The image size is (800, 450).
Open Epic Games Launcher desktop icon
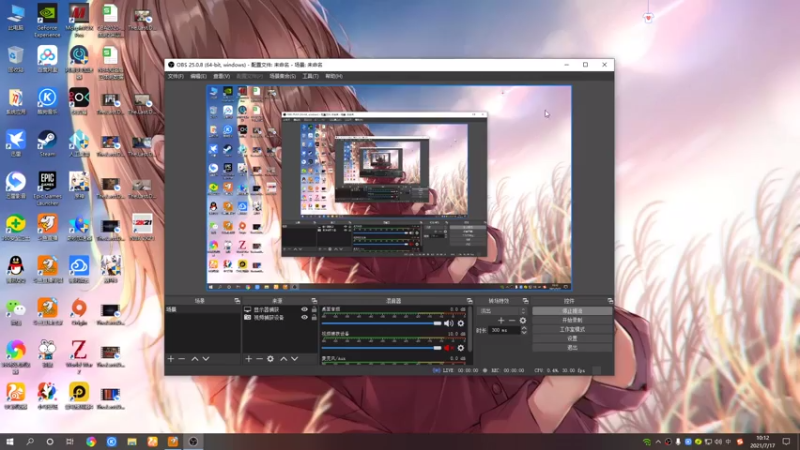coord(47,188)
